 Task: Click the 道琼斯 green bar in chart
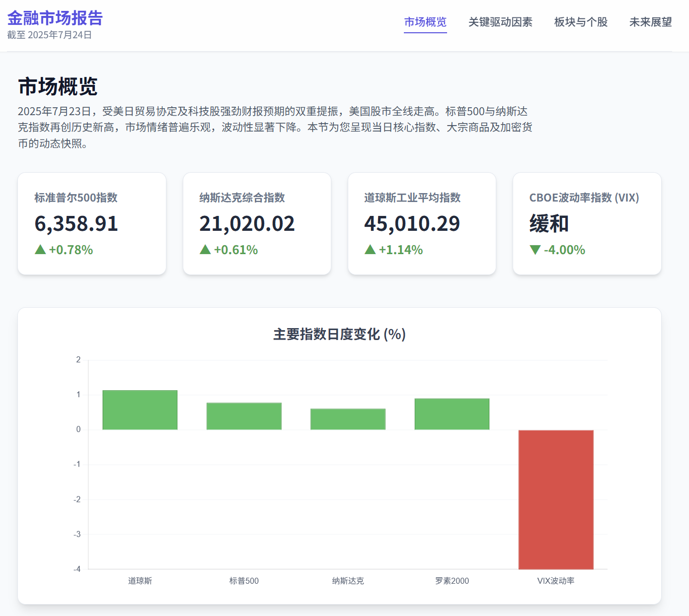point(140,410)
